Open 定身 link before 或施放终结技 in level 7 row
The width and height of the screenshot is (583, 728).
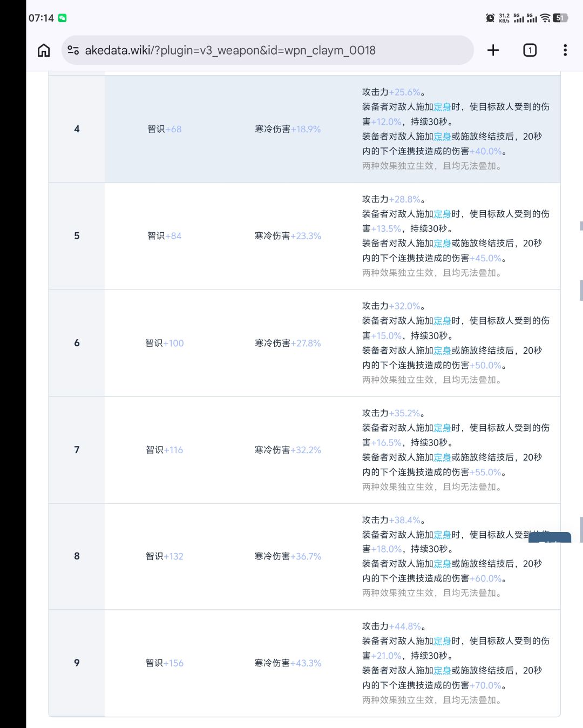tap(442, 457)
